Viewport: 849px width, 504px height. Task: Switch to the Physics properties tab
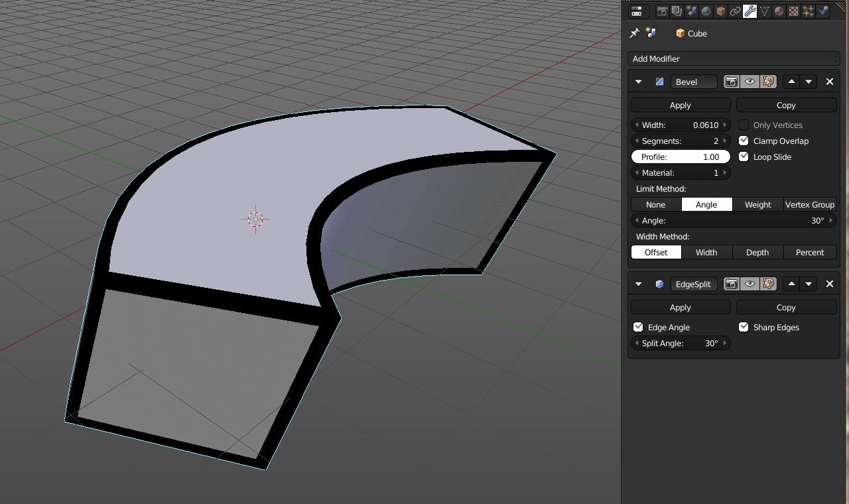[x=822, y=11]
